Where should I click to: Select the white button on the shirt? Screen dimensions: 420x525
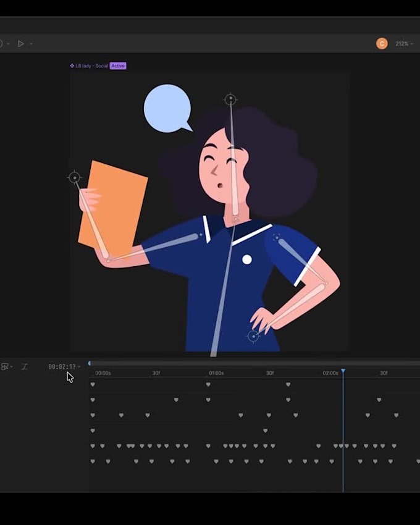[247, 259]
